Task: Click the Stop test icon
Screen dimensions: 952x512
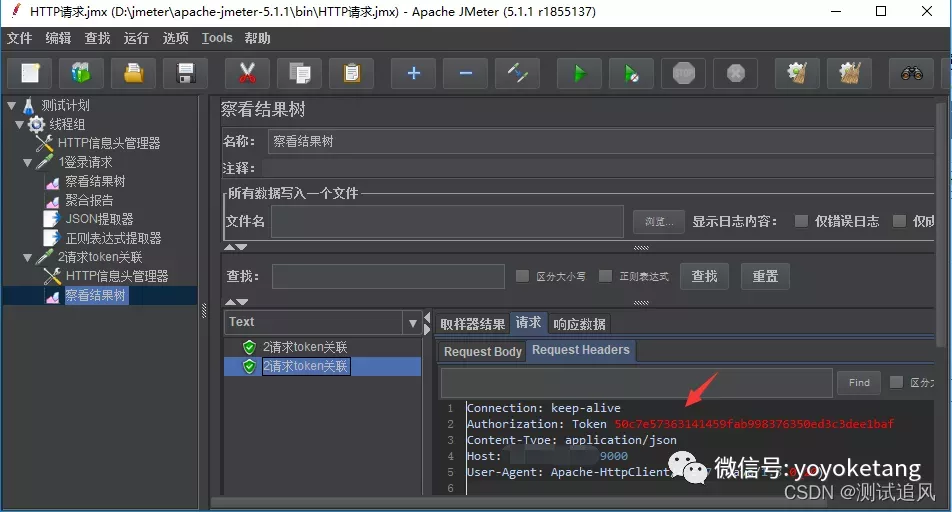Action: [684, 74]
